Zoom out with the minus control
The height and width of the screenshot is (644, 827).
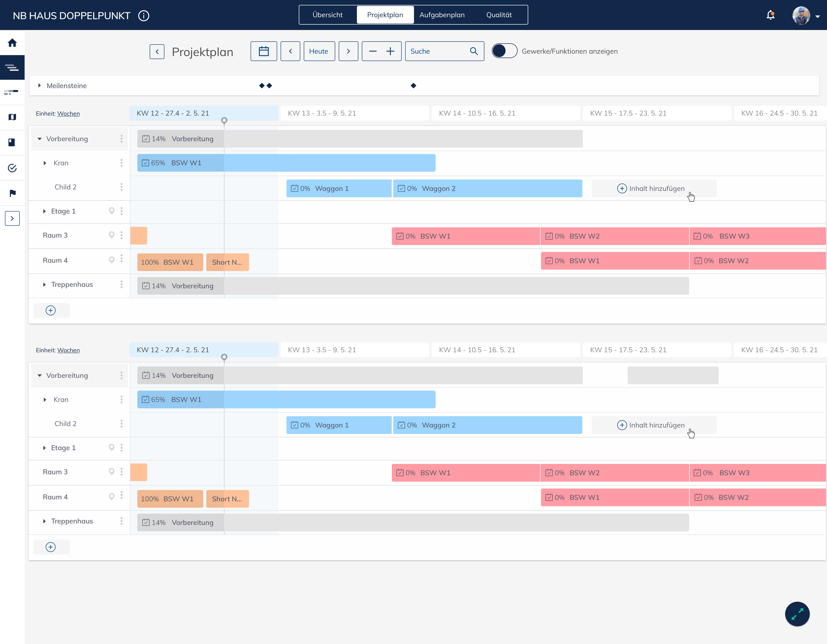click(373, 51)
